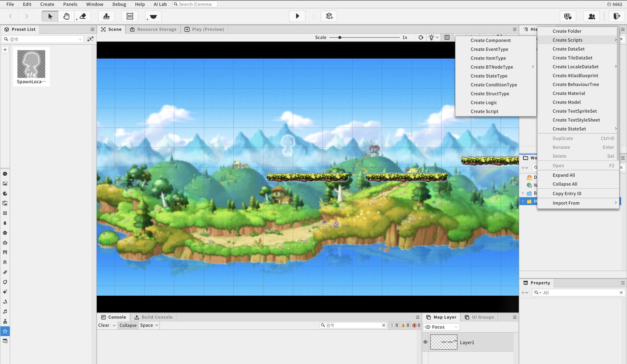The image size is (627, 364).
Task: Expand the Import From submenu
Action: pos(578,203)
